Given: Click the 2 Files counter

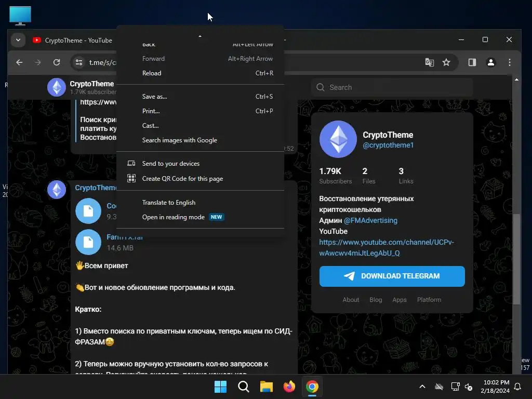Looking at the screenshot, I should point(368,176).
